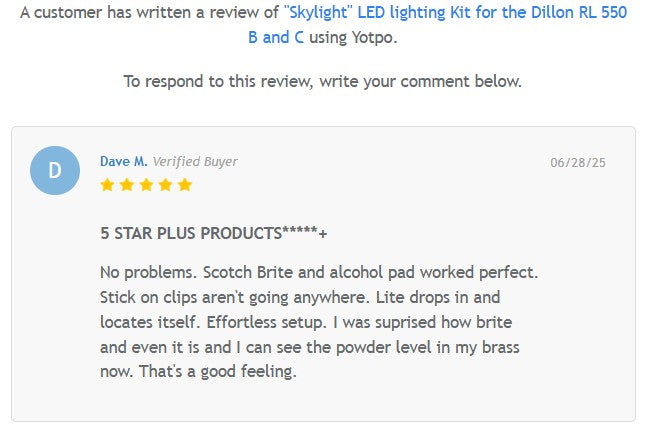646x430 pixels.
Task: Click reviewer name Dave M.
Action: (x=123, y=161)
